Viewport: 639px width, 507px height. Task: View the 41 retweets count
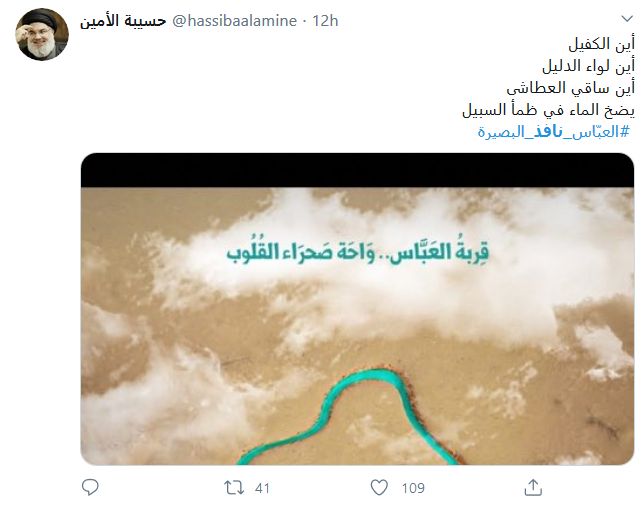[262, 488]
